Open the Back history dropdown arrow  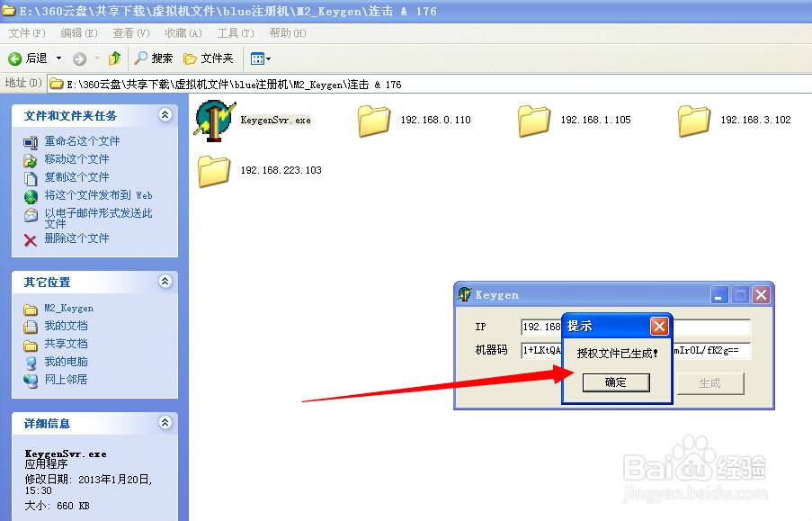58,58
